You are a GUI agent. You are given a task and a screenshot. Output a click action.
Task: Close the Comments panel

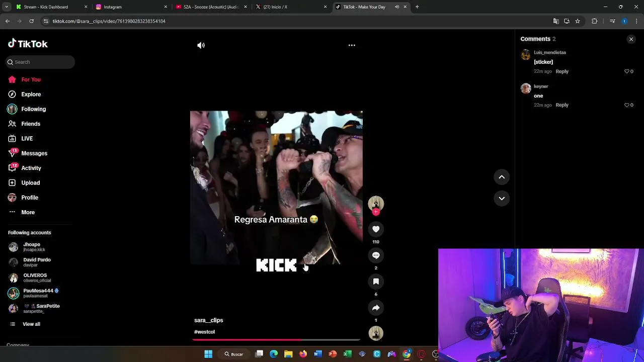pyautogui.click(x=631, y=39)
